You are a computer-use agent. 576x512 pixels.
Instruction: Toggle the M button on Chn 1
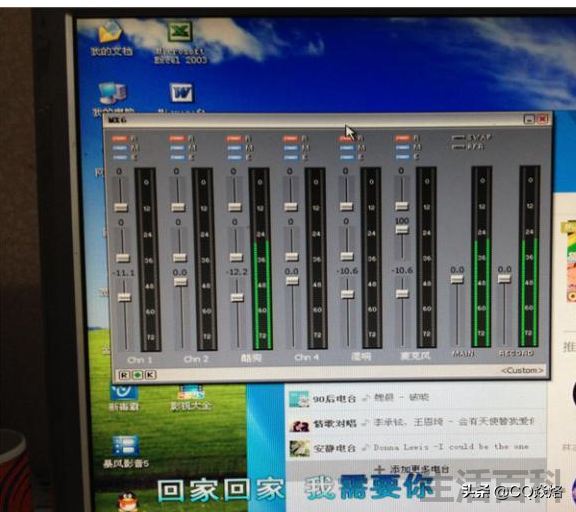pyautogui.click(x=120, y=148)
